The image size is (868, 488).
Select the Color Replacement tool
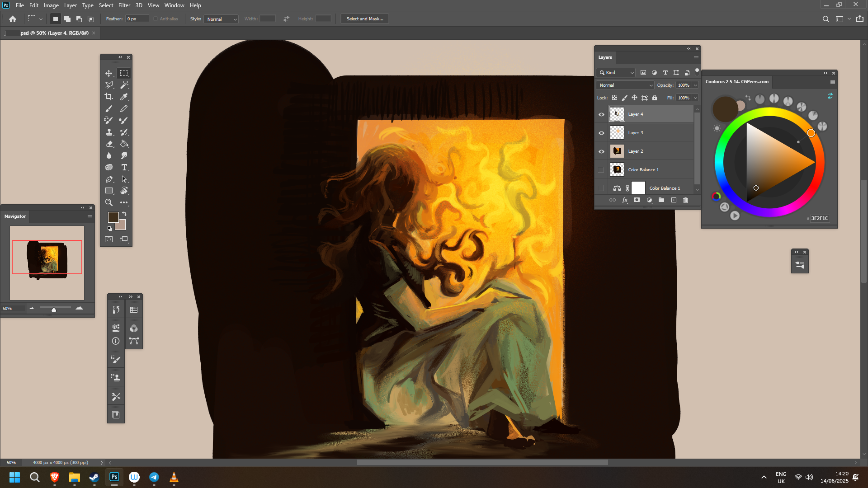pos(109,120)
